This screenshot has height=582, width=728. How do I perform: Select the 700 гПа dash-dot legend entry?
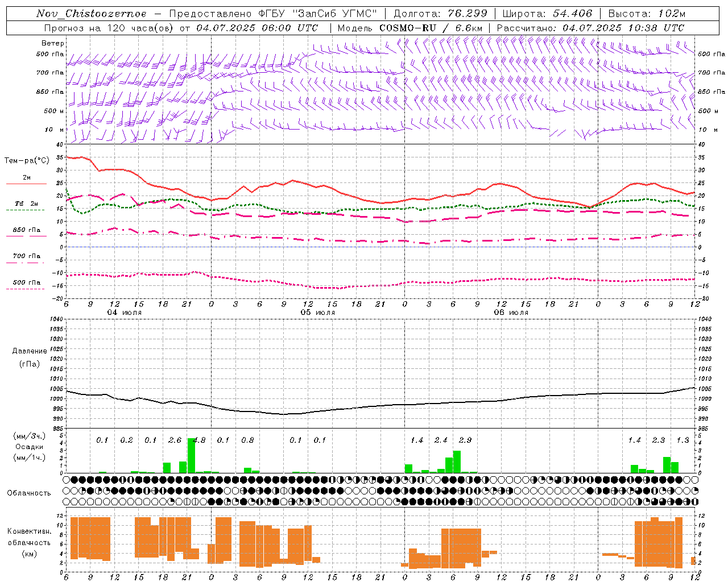tap(27, 256)
